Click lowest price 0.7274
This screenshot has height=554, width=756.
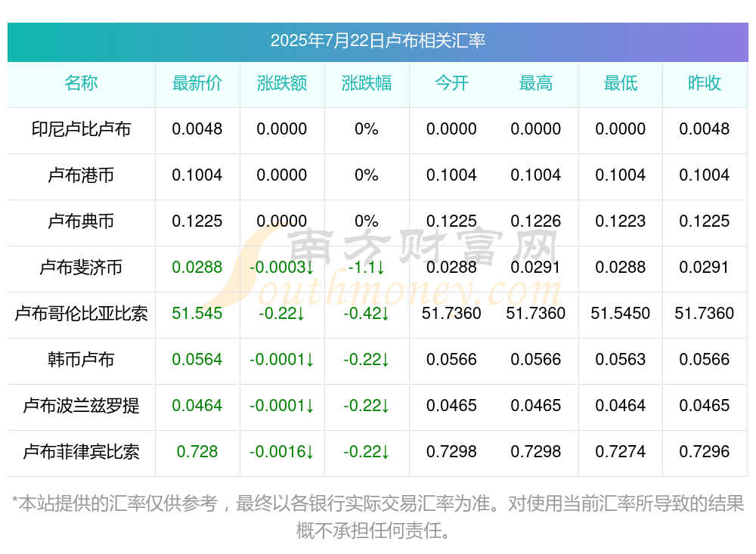tap(621, 452)
